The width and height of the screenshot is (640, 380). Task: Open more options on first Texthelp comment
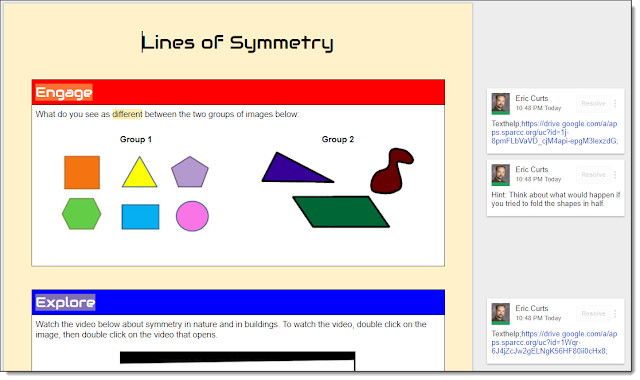coord(615,104)
